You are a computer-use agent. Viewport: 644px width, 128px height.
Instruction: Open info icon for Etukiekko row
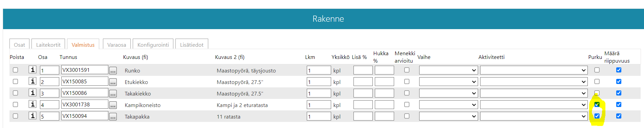pyautogui.click(x=33, y=81)
